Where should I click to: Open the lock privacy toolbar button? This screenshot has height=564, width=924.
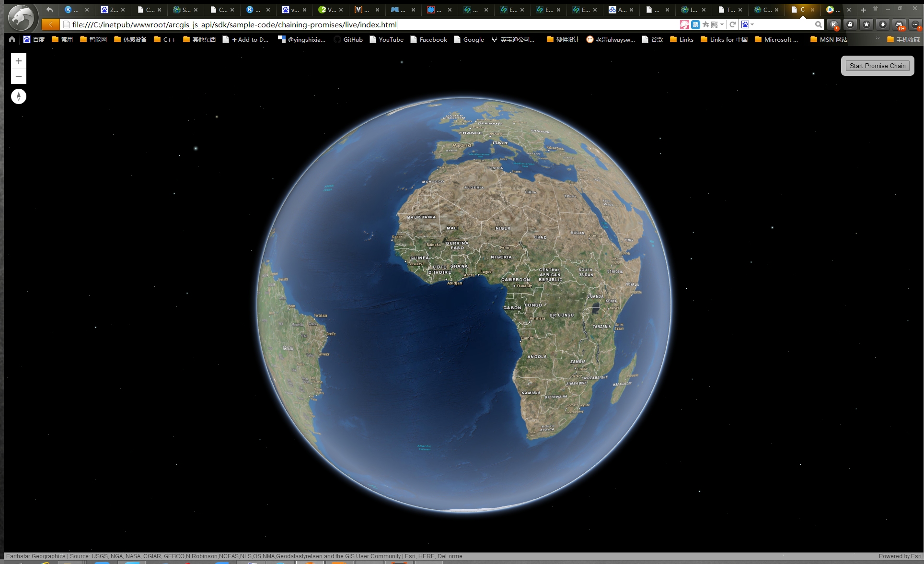pyautogui.click(x=850, y=24)
